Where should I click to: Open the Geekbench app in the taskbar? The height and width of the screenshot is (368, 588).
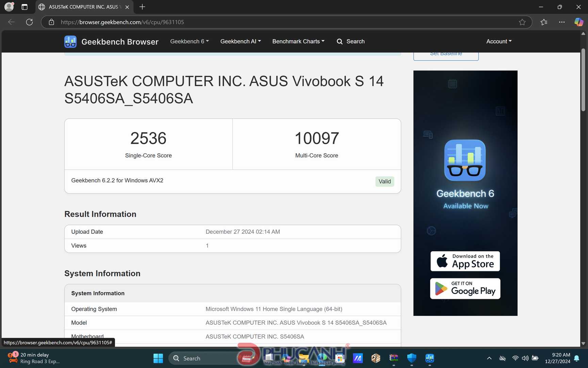pos(430,358)
